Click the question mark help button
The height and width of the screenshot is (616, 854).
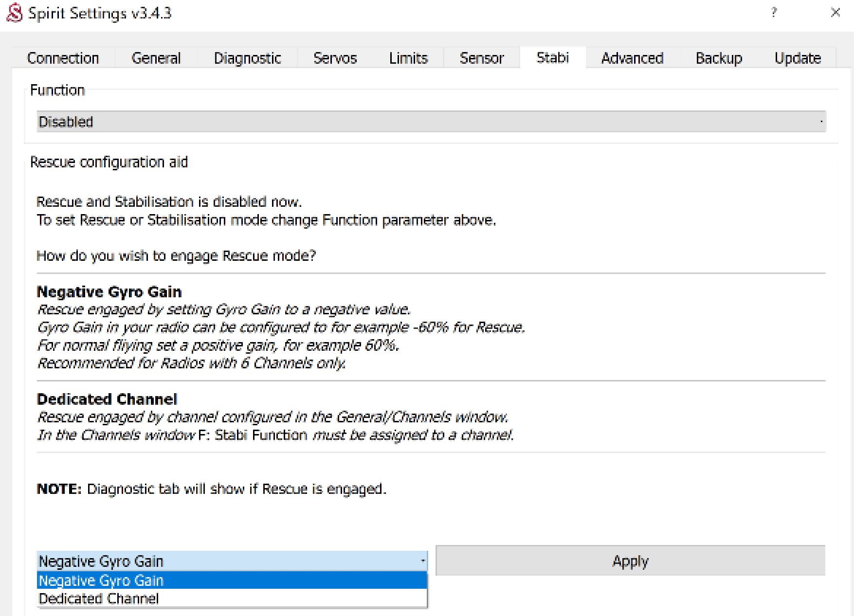click(x=774, y=13)
